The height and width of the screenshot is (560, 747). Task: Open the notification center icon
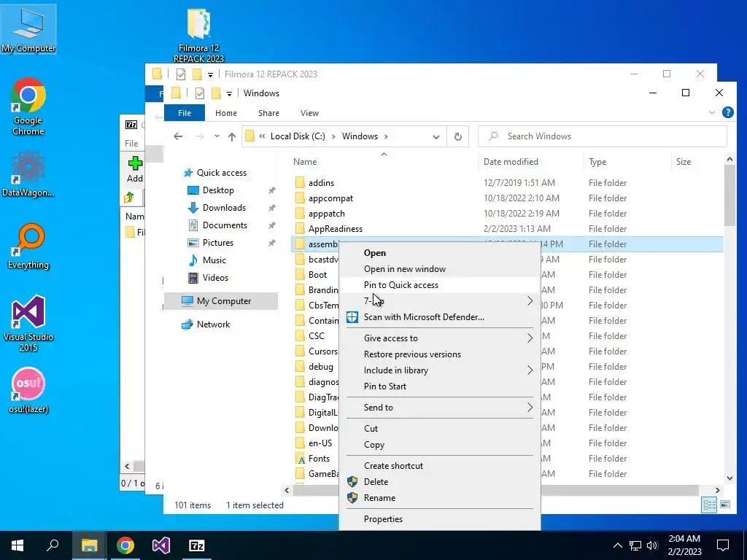(723, 545)
